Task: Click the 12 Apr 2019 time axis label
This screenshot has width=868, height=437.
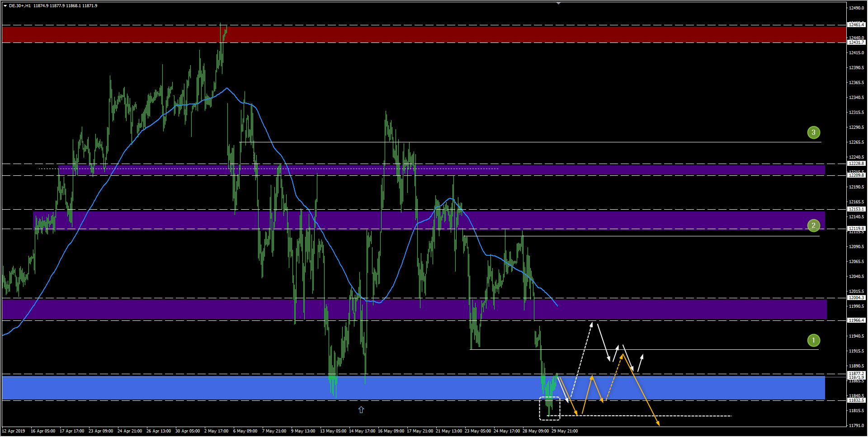Action: (14, 431)
